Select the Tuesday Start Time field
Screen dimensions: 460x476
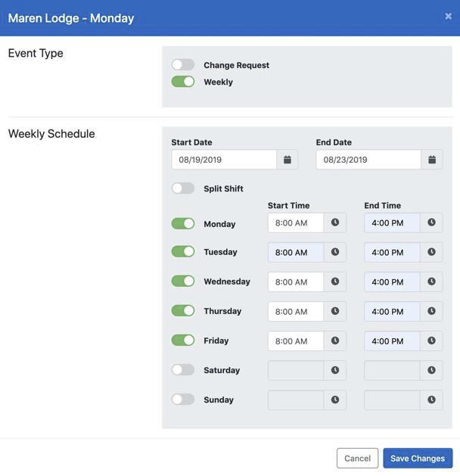296,252
